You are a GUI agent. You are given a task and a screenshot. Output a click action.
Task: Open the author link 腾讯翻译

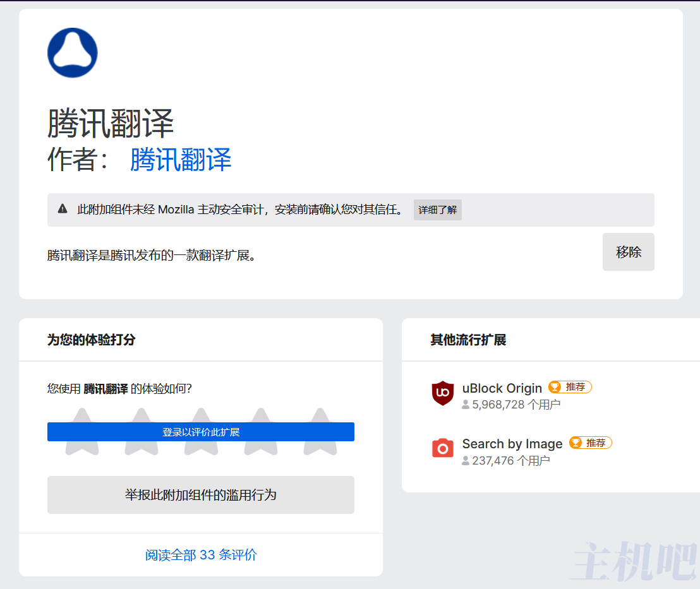[x=180, y=160]
